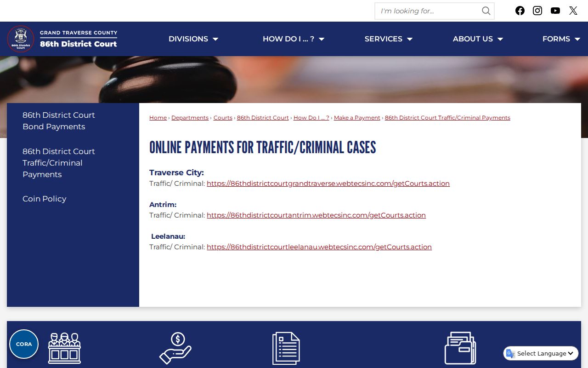Go to Home breadcrumb
The height and width of the screenshot is (368, 588).
(x=158, y=118)
